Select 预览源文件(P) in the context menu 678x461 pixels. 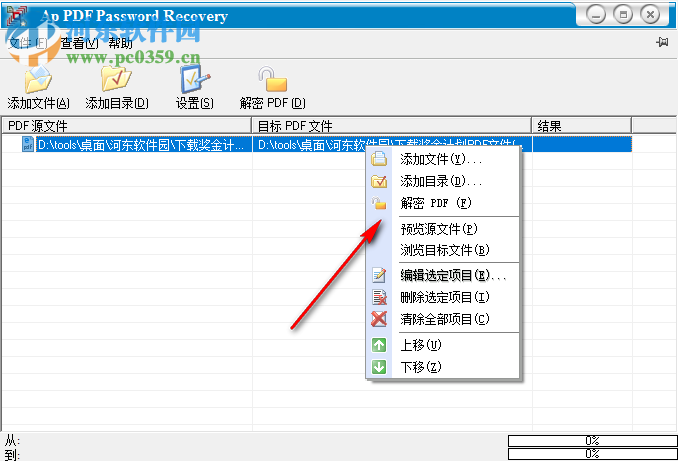(439, 229)
